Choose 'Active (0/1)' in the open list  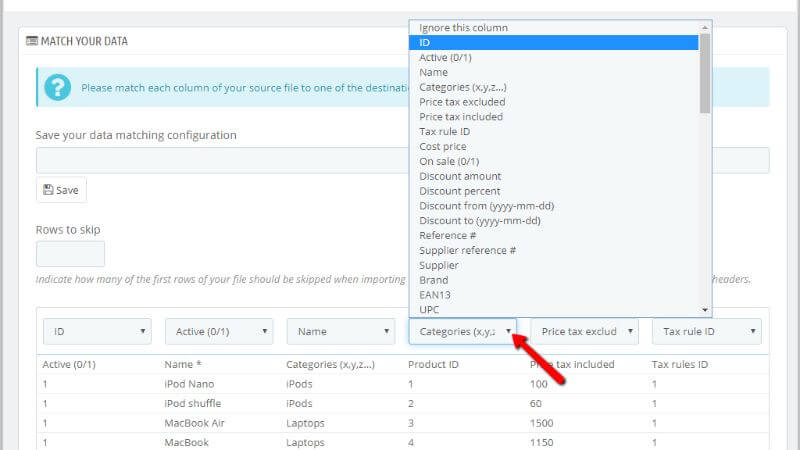tap(554, 57)
